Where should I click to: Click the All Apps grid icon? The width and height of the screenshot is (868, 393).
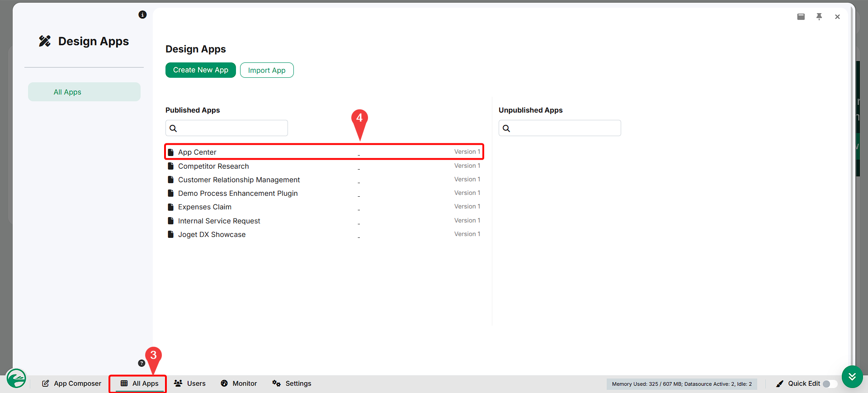[x=124, y=384]
